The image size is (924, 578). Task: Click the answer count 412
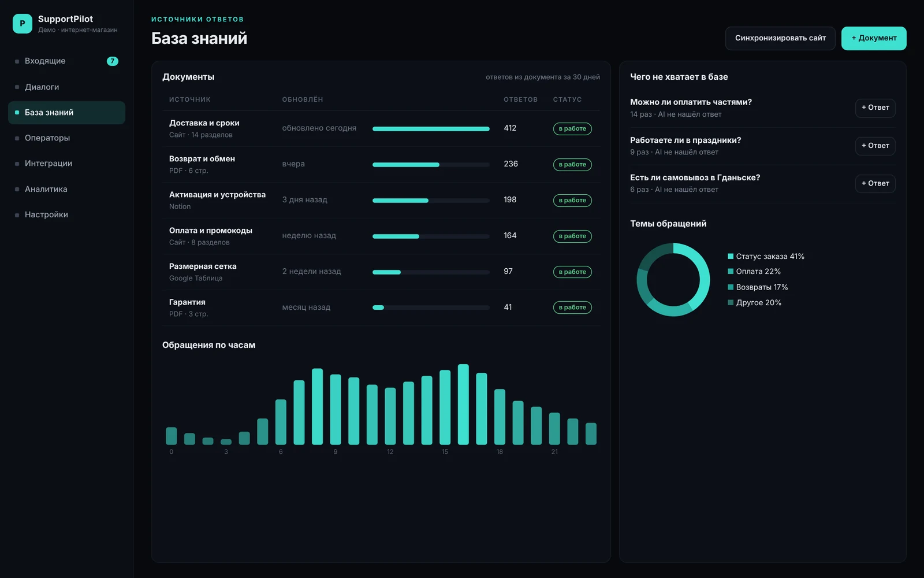pos(510,128)
